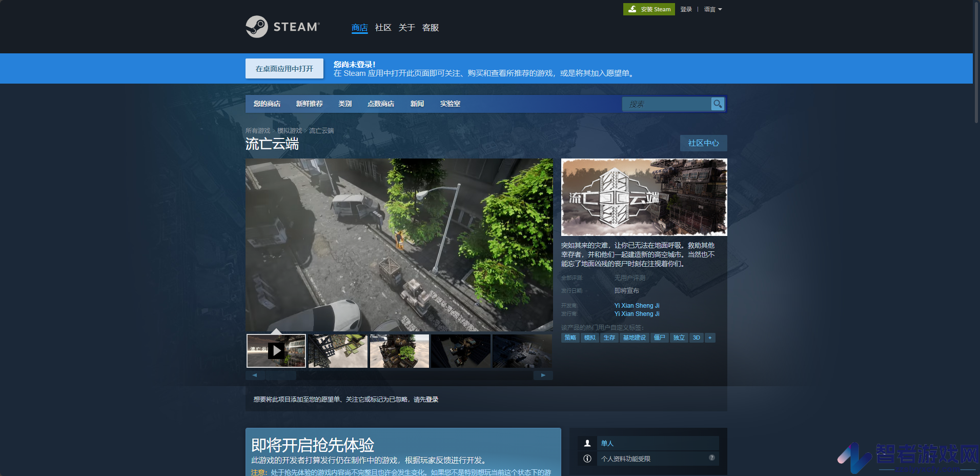Screen dimensions: 980x476
Task: Click the info icon beside 个人资料功能受限
Action: (587, 459)
